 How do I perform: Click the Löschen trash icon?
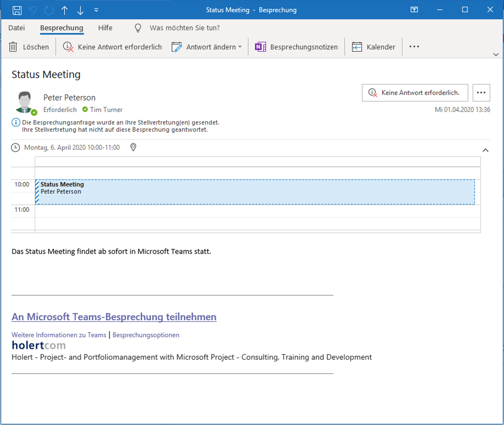point(13,47)
